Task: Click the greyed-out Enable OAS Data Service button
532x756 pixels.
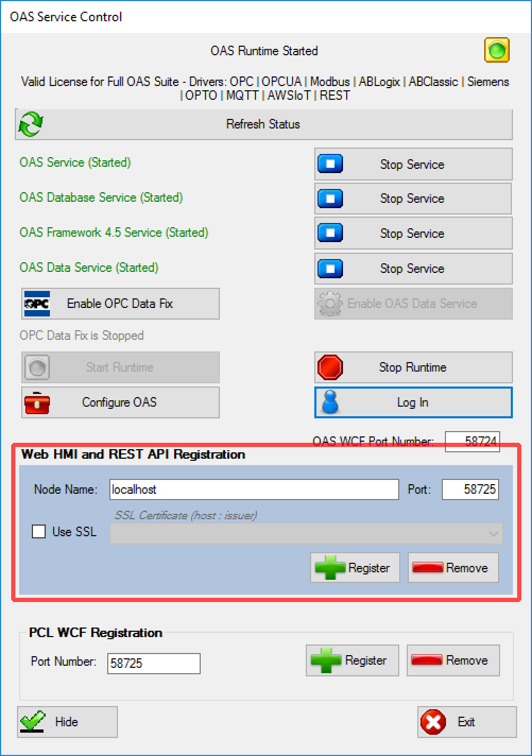Action: pos(413,304)
